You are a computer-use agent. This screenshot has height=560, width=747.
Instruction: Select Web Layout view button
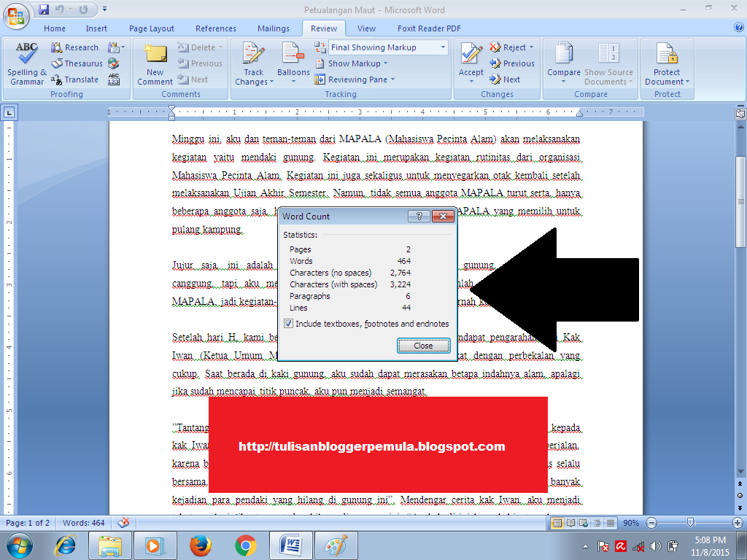pos(584,523)
